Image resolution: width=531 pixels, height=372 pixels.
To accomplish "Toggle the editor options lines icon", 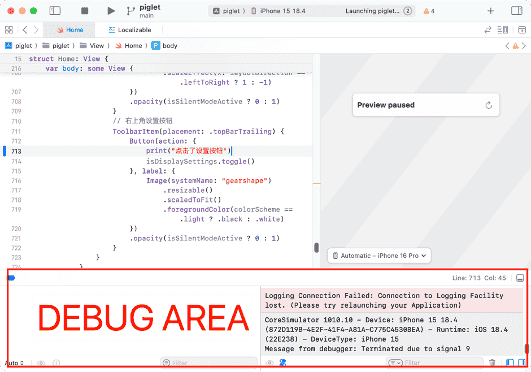I will (503, 30).
